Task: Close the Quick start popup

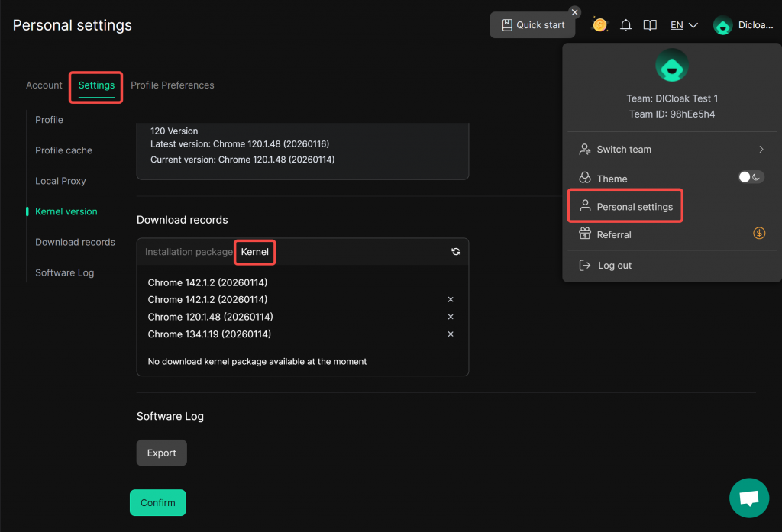Action: pyautogui.click(x=575, y=12)
